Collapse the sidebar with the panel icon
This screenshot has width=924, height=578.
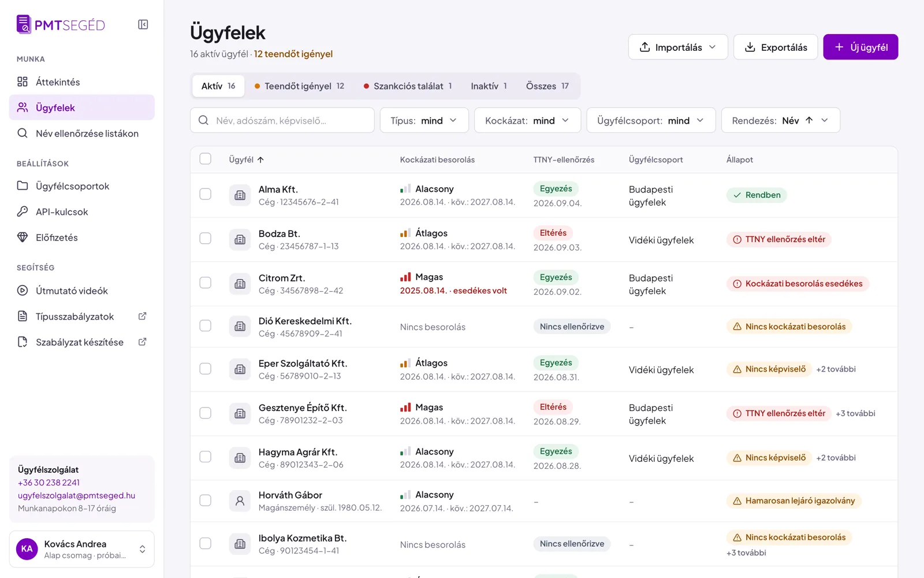click(143, 24)
